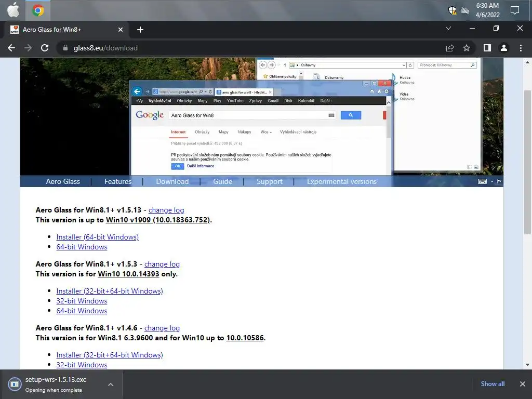Click the Win10 10.0.14393 link
Image resolution: width=532 pixels, height=399 pixels.
pyautogui.click(x=128, y=274)
